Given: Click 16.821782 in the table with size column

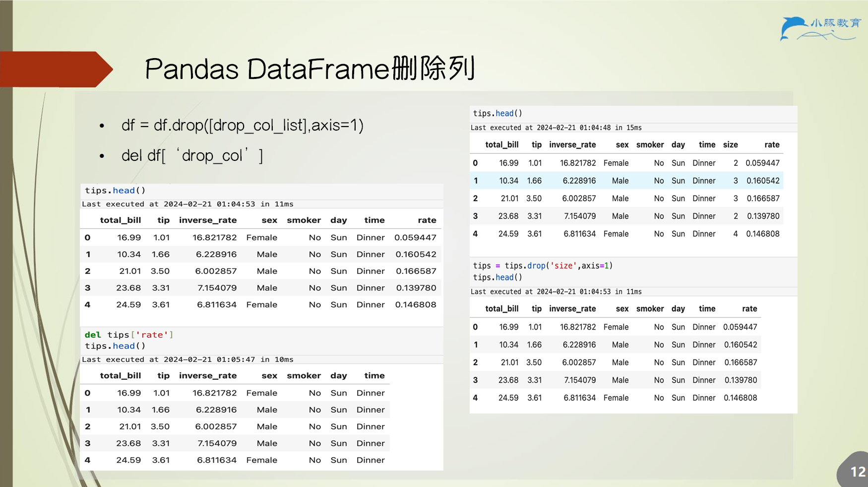Looking at the screenshot, I should [578, 163].
